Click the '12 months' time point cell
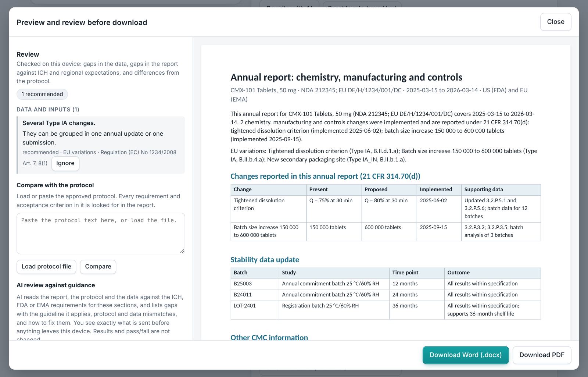Image resolution: width=588 pixels, height=377 pixels. 417,284
